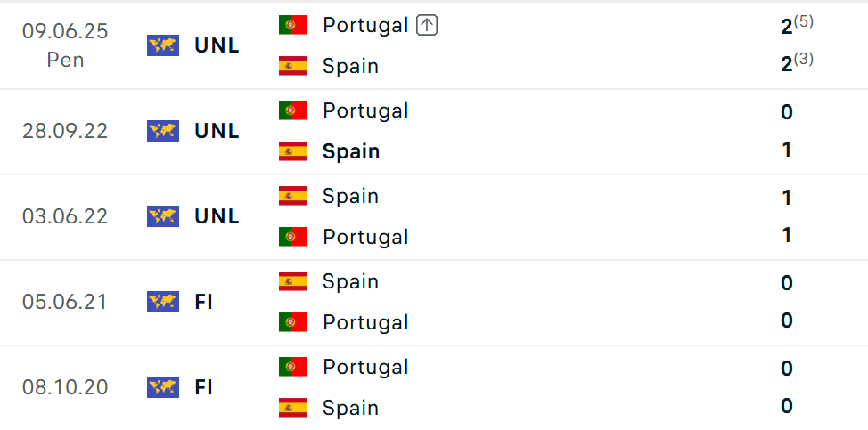868x430 pixels.
Task: Click Portugal flag in 28.09.22 match
Action: pos(293,110)
